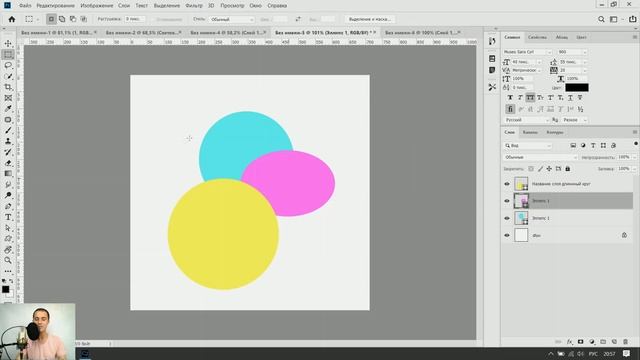Open the leading value dropdown
640x360 pixels.
[585, 62]
